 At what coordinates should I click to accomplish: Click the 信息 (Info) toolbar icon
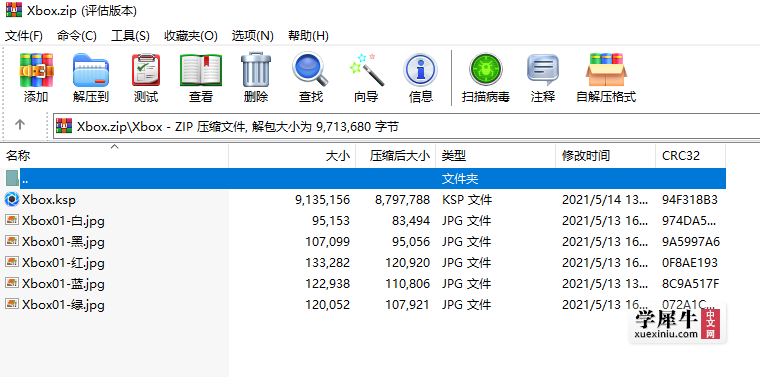[x=420, y=70]
